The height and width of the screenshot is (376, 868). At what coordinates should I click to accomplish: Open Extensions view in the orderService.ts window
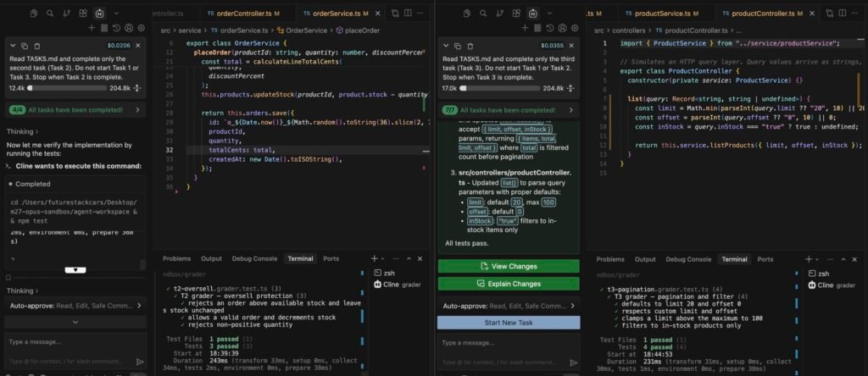[82, 13]
